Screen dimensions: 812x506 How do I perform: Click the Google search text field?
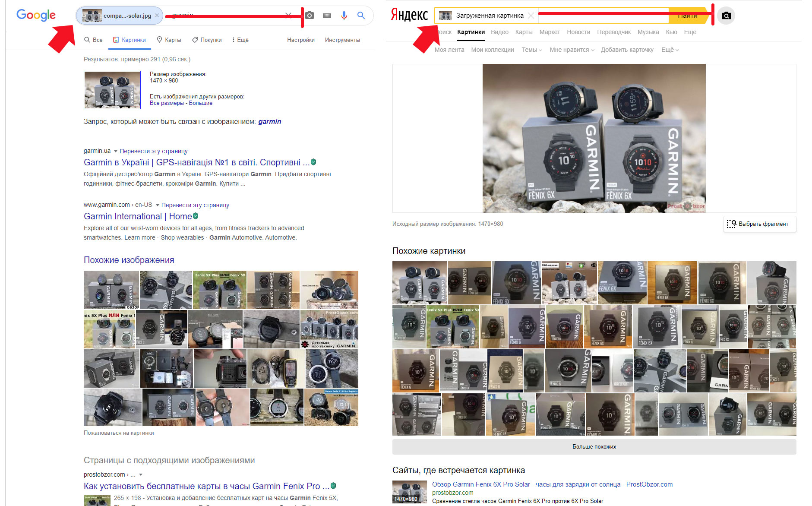tap(224, 16)
